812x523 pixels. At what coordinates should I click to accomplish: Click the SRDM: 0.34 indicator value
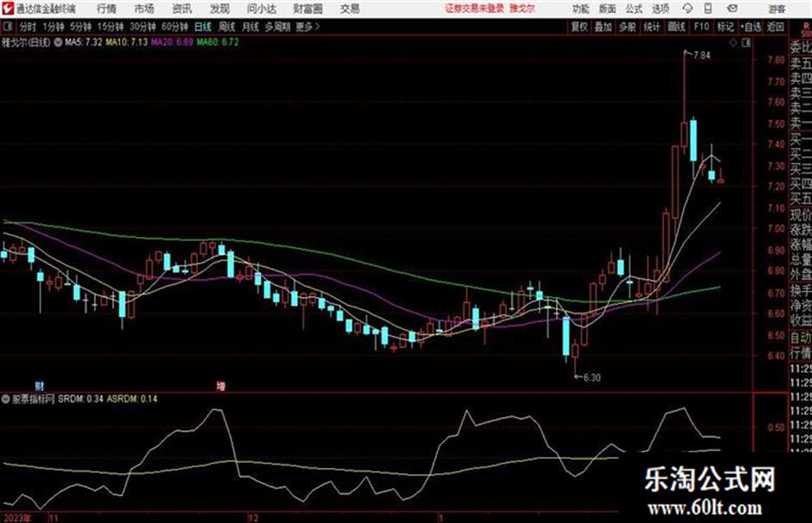pyautogui.click(x=80, y=398)
